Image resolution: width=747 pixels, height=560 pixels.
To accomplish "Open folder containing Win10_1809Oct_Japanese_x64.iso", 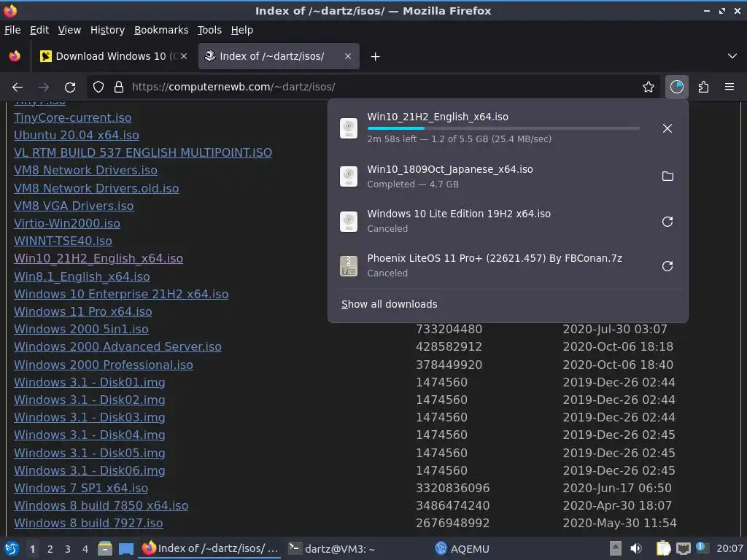I will pyautogui.click(x=667, y=176).
